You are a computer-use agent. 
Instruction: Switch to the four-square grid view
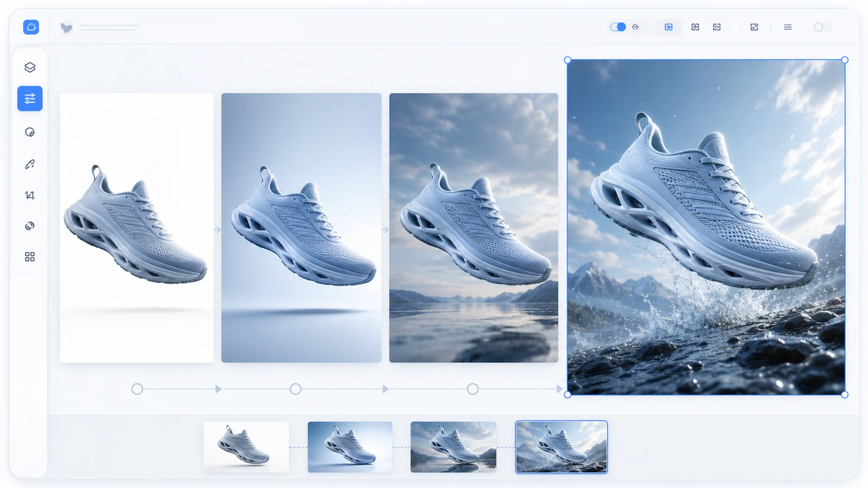[x=695, y=27]
